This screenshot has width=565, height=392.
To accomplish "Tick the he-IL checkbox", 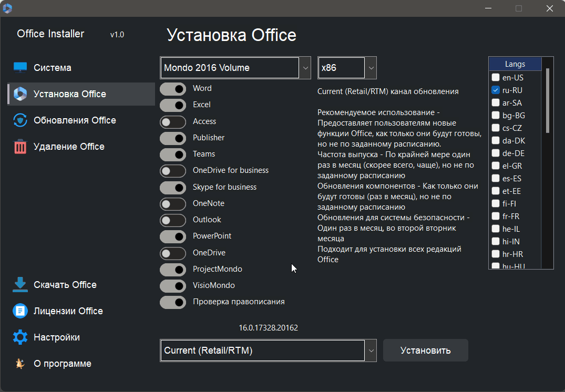I will click(x=496, y=229).
